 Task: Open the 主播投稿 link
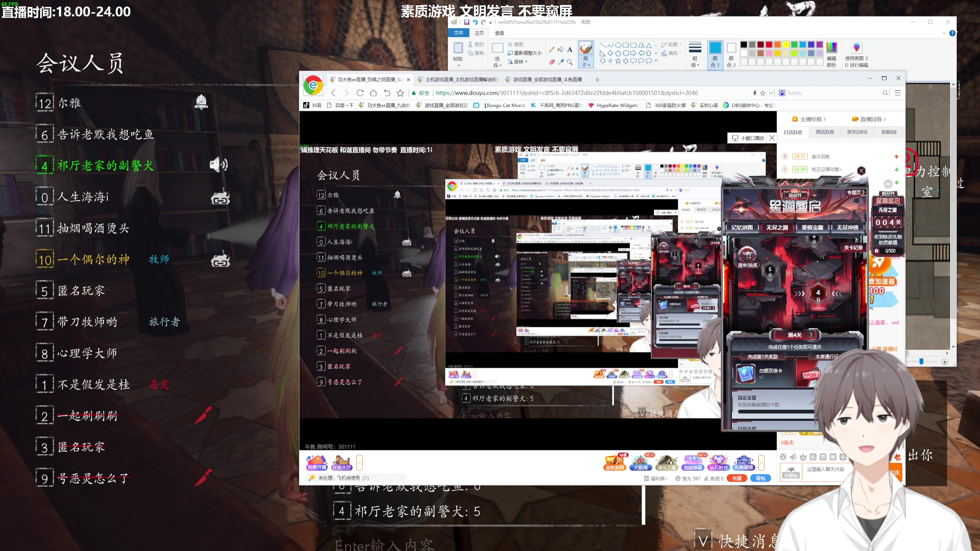click(809, 119)
